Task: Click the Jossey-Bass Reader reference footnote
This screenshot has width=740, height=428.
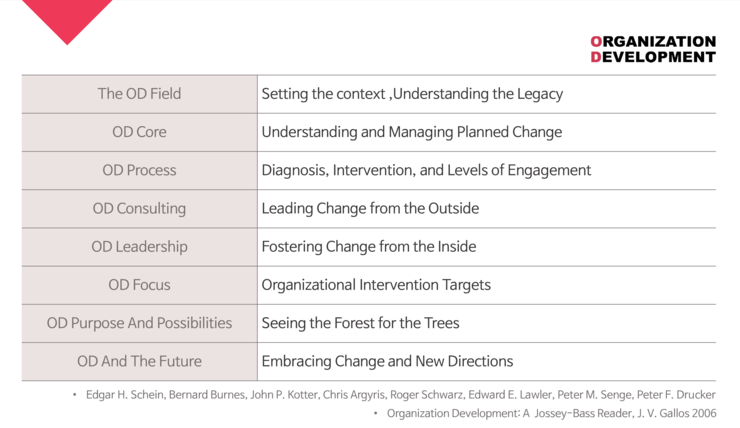Action: point(551,413)
